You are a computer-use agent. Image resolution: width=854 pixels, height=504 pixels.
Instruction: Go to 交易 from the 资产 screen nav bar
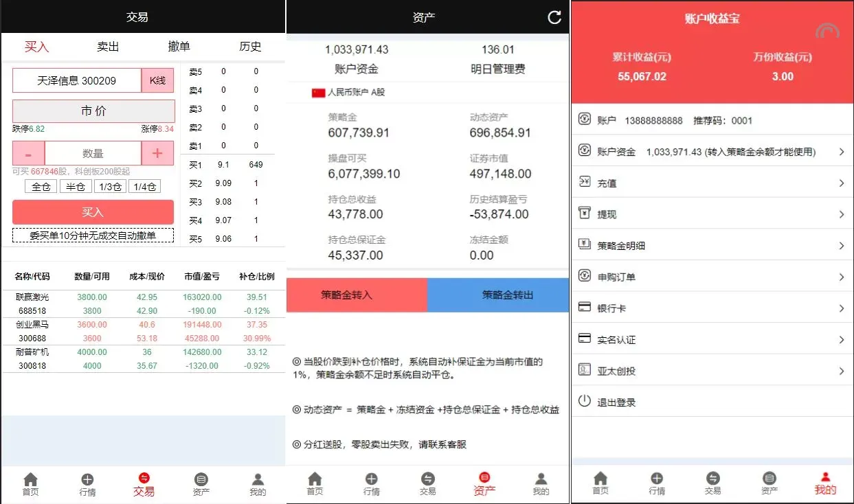tap(427, 484)
